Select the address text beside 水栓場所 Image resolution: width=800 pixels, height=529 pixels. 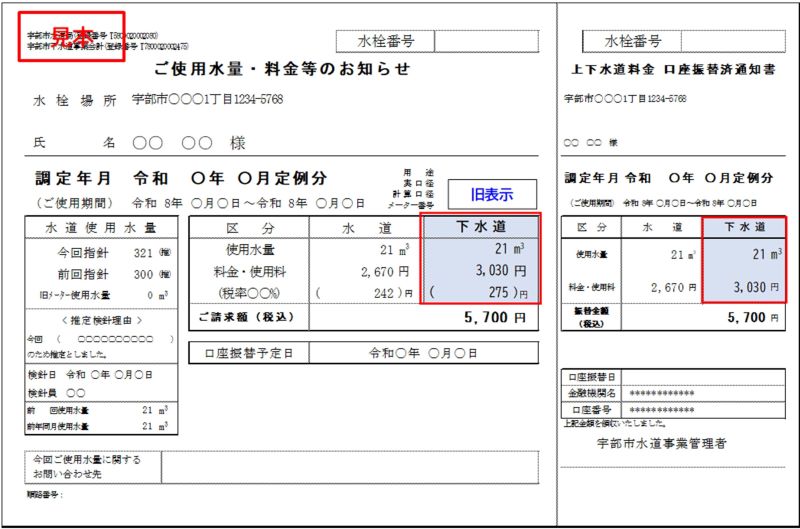pyautogui.click(x=207, y=99)
